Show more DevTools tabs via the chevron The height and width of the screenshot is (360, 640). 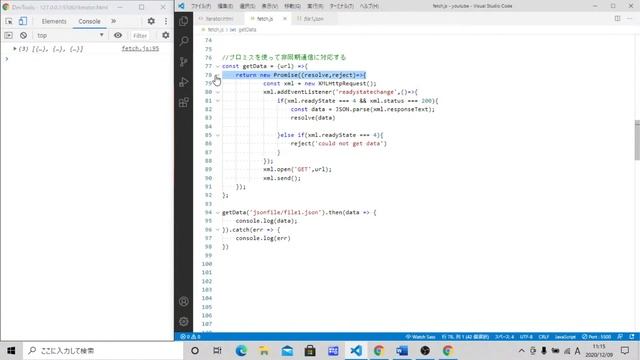113,21
